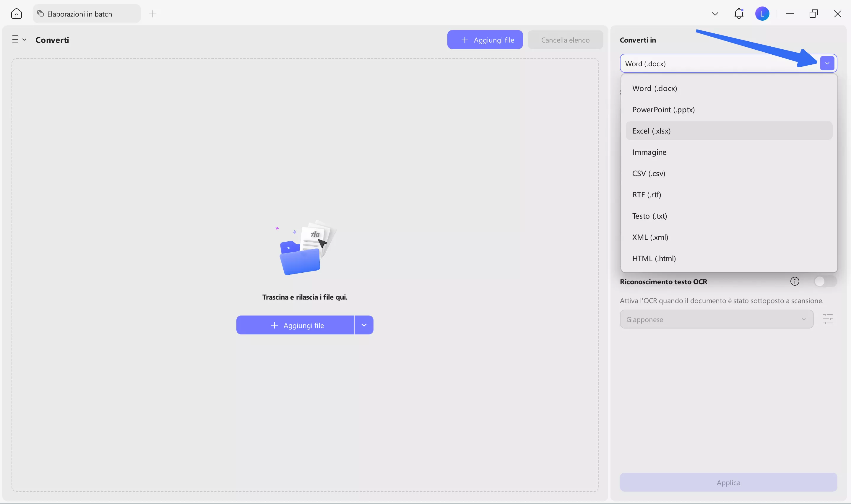Open the hamburger list menu beside Converti
Image resolution: width=851 pixels, height=504 pixels.
point(19,40)
